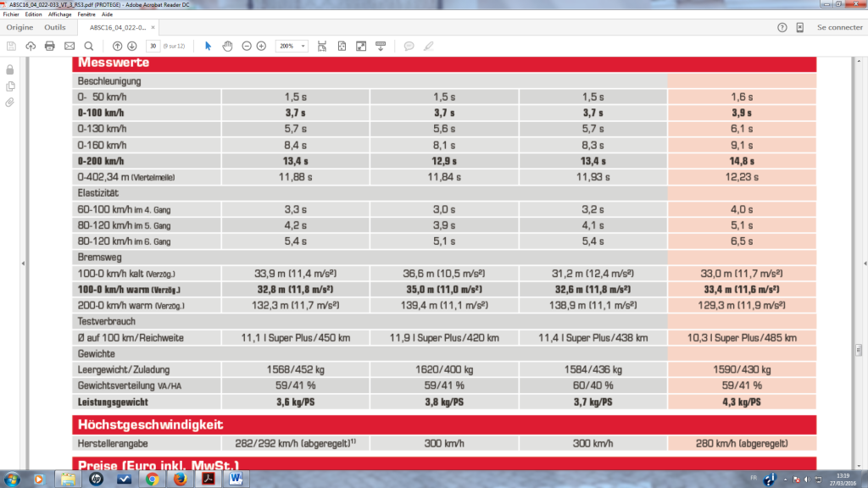This screenshot has height=488, width=868.
Task: Open page thumbnails panel in sidebar
Action: [x=10, y=86]
